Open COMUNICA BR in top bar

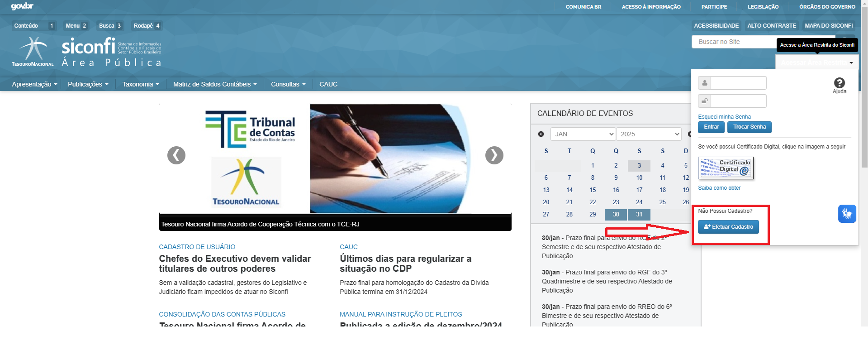(x=583, y=7)
